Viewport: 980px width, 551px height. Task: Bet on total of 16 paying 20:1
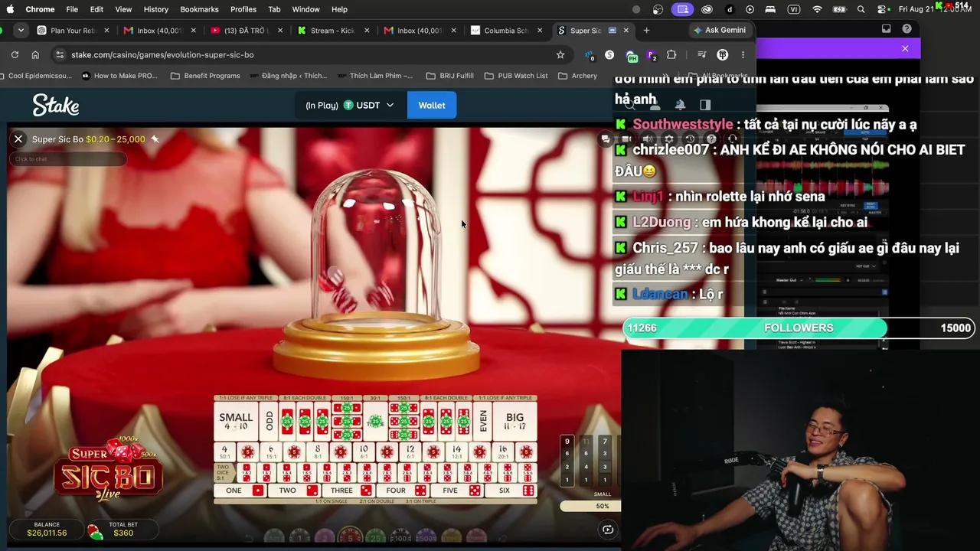503,452
